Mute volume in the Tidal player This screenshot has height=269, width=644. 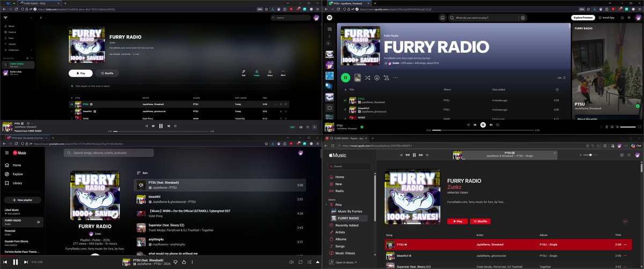(301, 127)
